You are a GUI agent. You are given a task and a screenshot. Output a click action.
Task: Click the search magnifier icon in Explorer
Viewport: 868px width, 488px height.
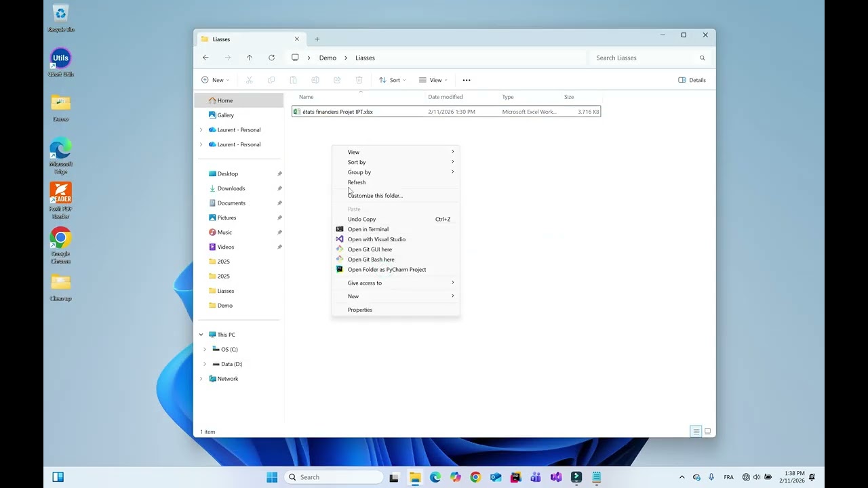coord(703,58)
